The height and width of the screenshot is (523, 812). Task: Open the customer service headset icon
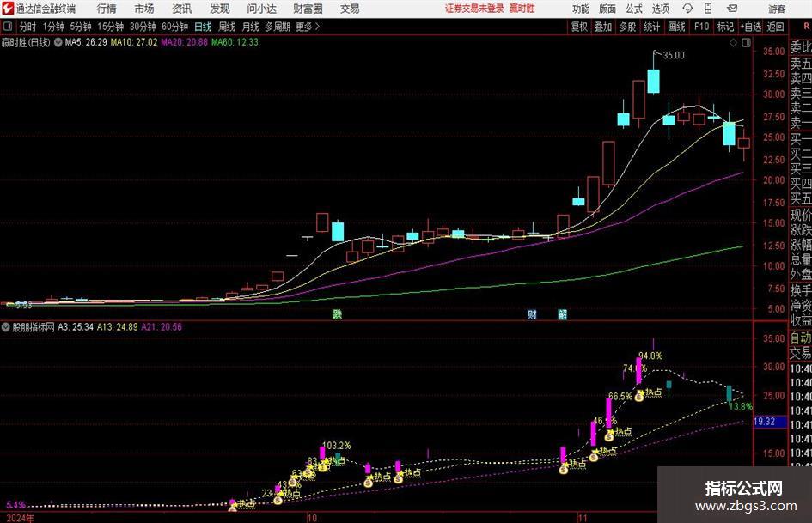687,9
